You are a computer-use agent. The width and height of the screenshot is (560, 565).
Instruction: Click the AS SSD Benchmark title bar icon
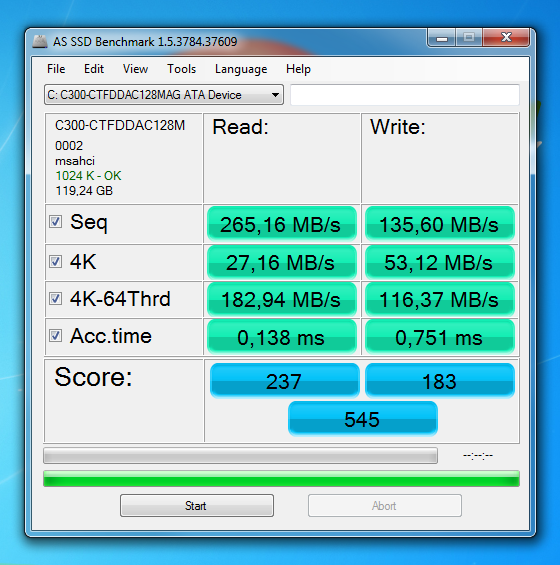[x=40, y=42]
